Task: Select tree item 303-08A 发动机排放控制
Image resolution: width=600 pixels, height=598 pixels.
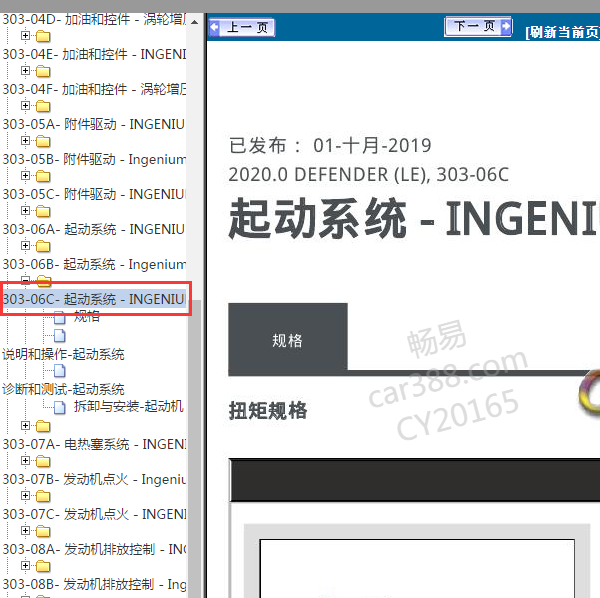Action: pyautogui.click(x=94, y=549)
